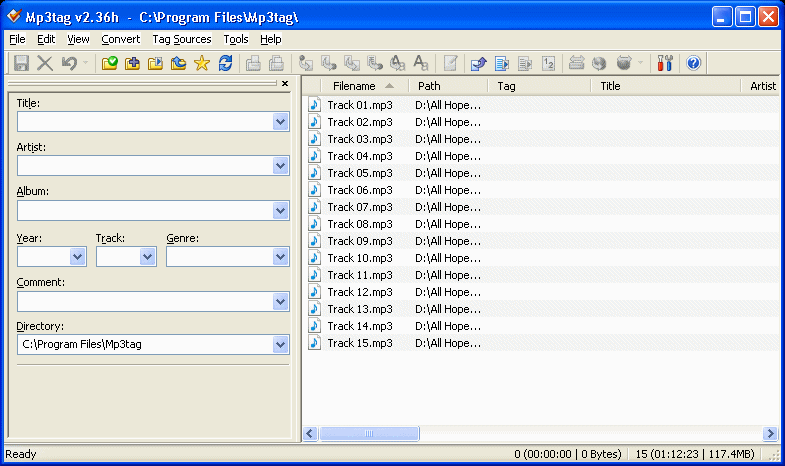Open the Tools menu
The height and width of the screenshot is (466, 785).
pos(236,39)
